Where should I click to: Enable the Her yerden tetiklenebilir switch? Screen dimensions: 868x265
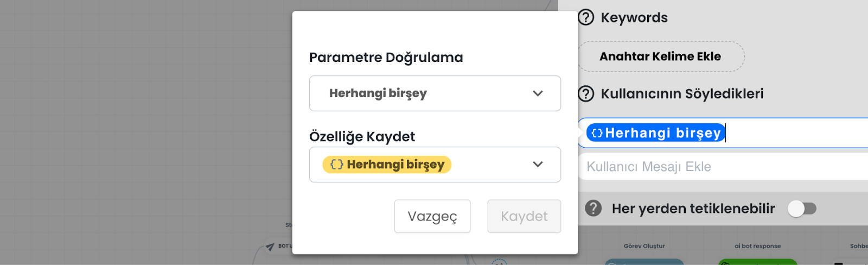(802, 209)
